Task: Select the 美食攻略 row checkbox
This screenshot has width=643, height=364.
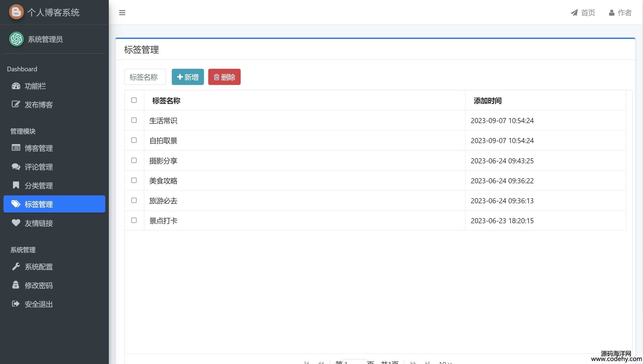Action: click(x=134, y=180)
